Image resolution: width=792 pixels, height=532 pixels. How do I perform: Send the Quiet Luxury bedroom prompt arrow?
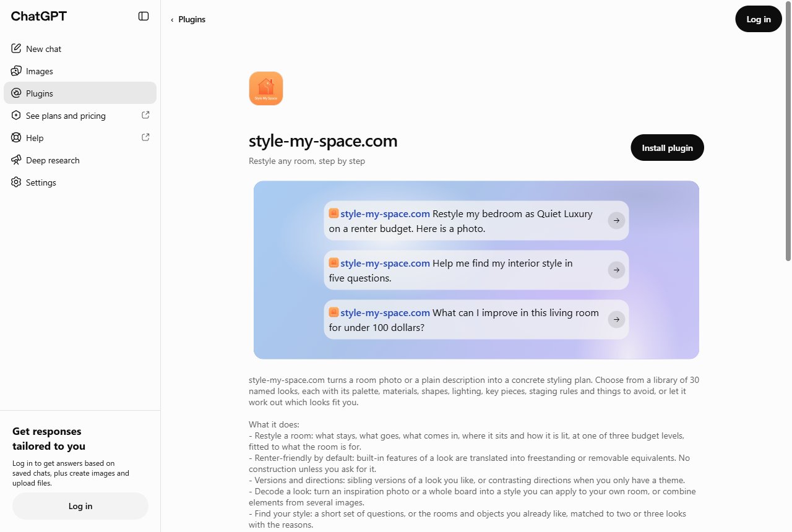point(616,221)
